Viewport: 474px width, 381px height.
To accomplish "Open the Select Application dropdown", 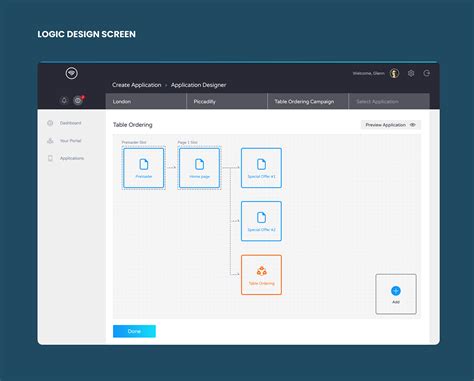I will [x=389, y=101].
